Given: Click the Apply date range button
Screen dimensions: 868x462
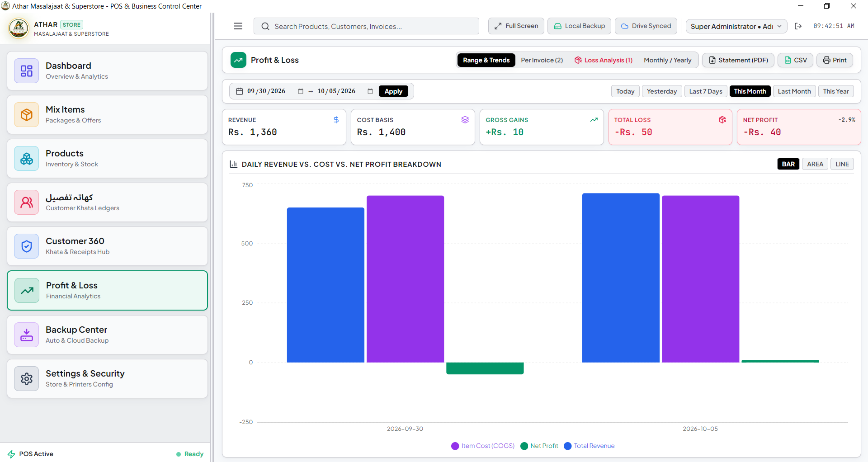Looking at the screenshot, I should [x=393, y=91].
